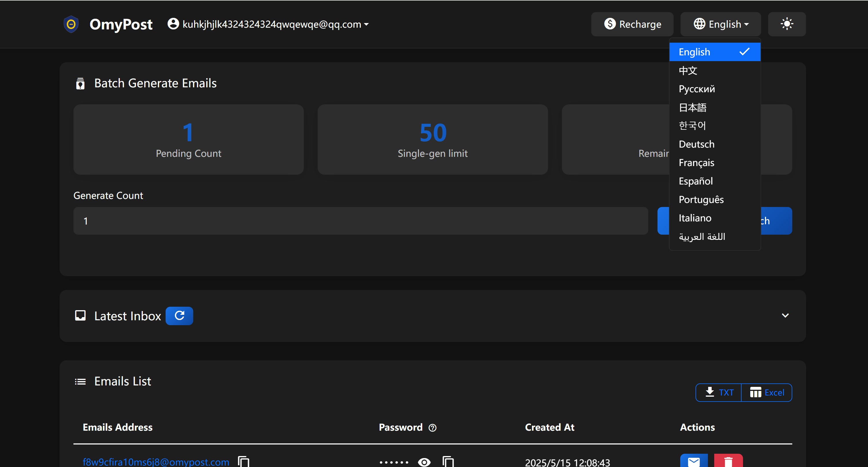Choose 日本語 from the language list
Image resolution: width=868 pixels, height=467 pixels.
(x=692, y=108)
